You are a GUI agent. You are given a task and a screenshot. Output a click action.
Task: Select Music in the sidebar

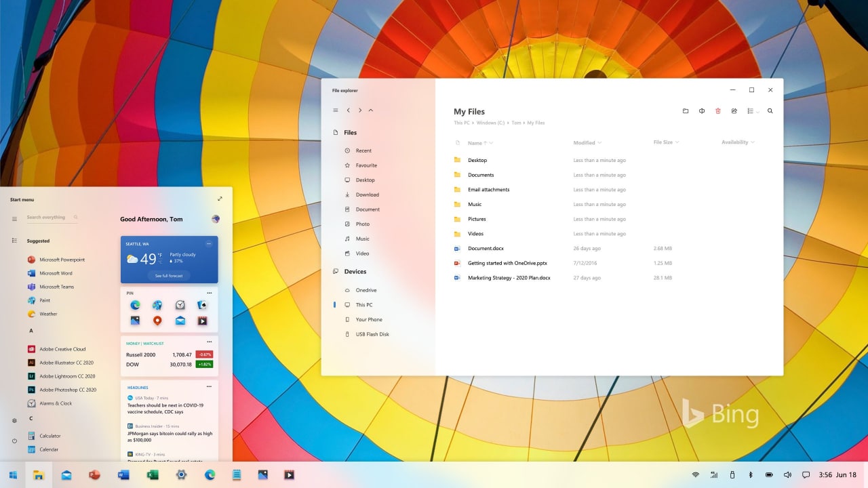357,239
